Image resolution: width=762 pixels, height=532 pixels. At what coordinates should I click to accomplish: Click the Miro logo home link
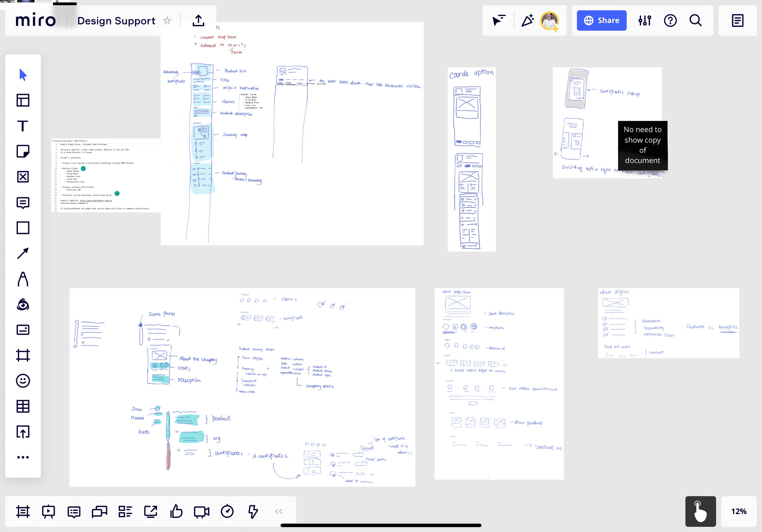click(x=36, y=20)
